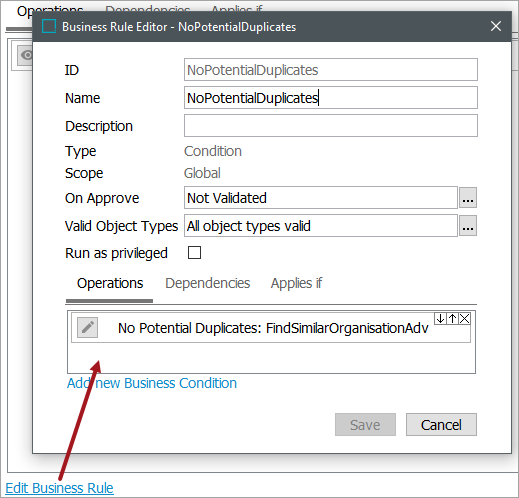
Task: Click into the Description input field
Action: coord(331,126)
